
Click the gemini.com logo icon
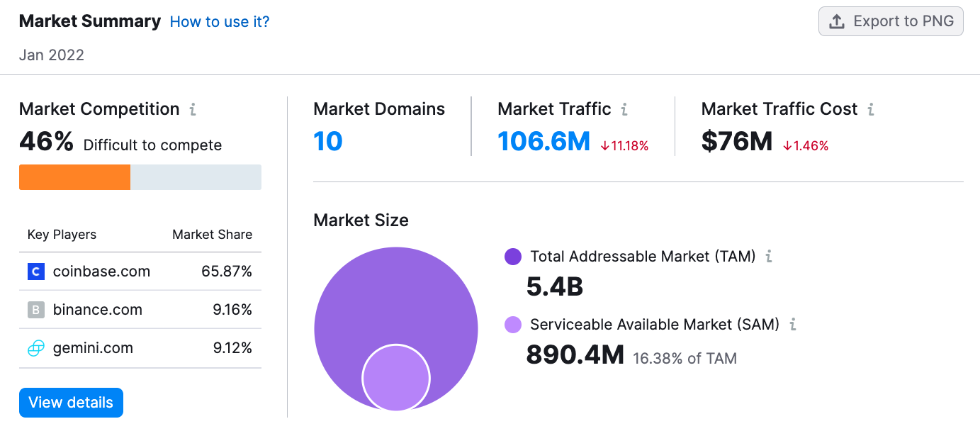coord(36,348)
